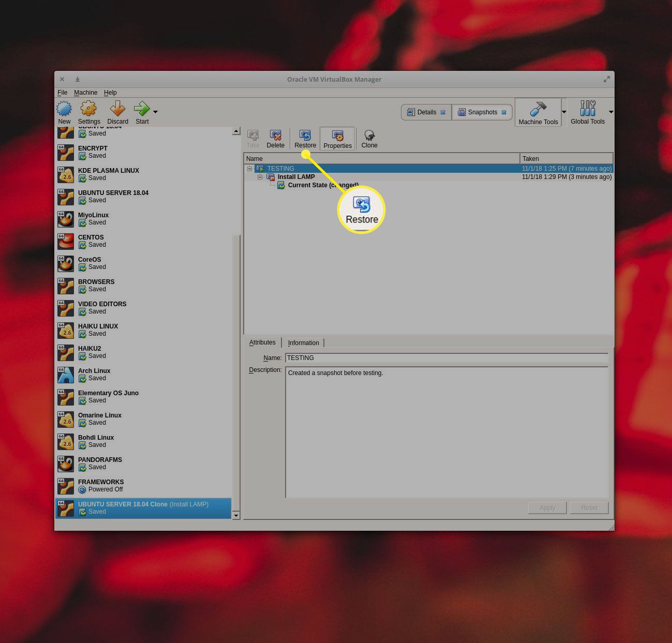Image resolution: width=672 pixels, height=643 pixels.
Task: Open the Help menu
Action: click(110, 93)
